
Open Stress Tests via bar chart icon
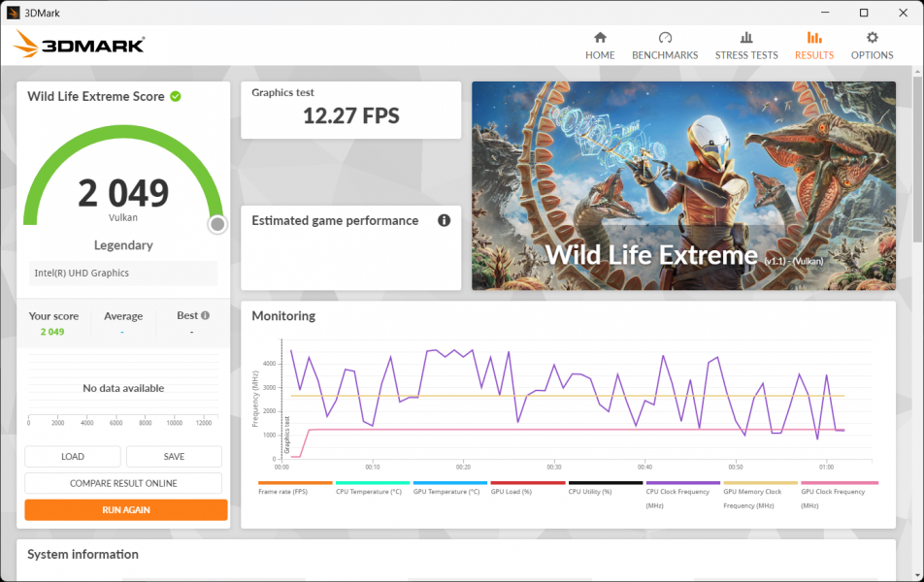point(746,38)
